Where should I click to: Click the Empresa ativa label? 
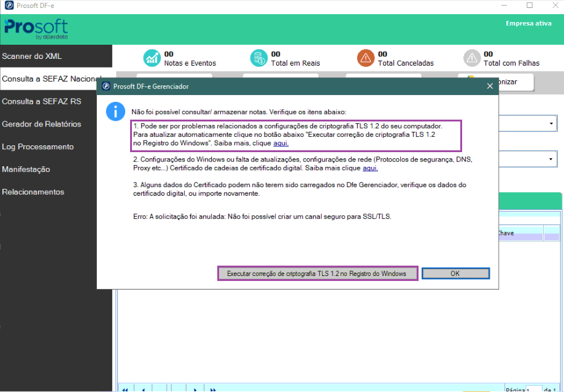click(x=528, y=23)
